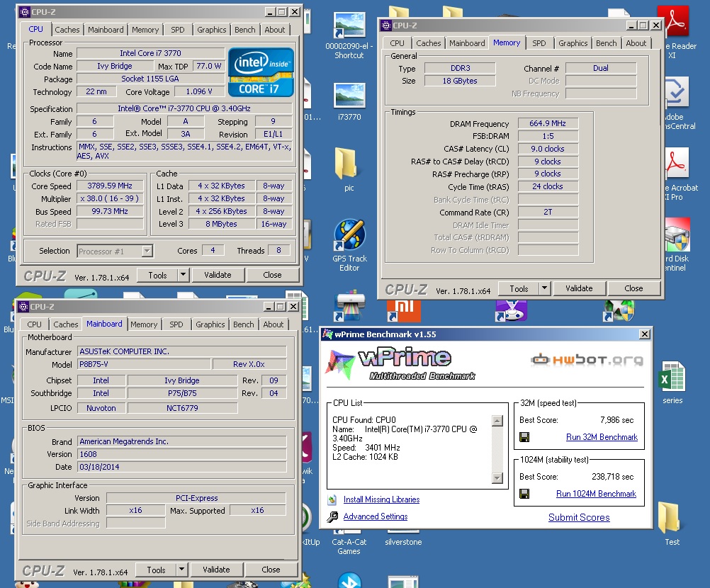Select the Adobe FormsCentral desktop icon
The height and width of the screenshot is (588, 710).
coord(677,92)
